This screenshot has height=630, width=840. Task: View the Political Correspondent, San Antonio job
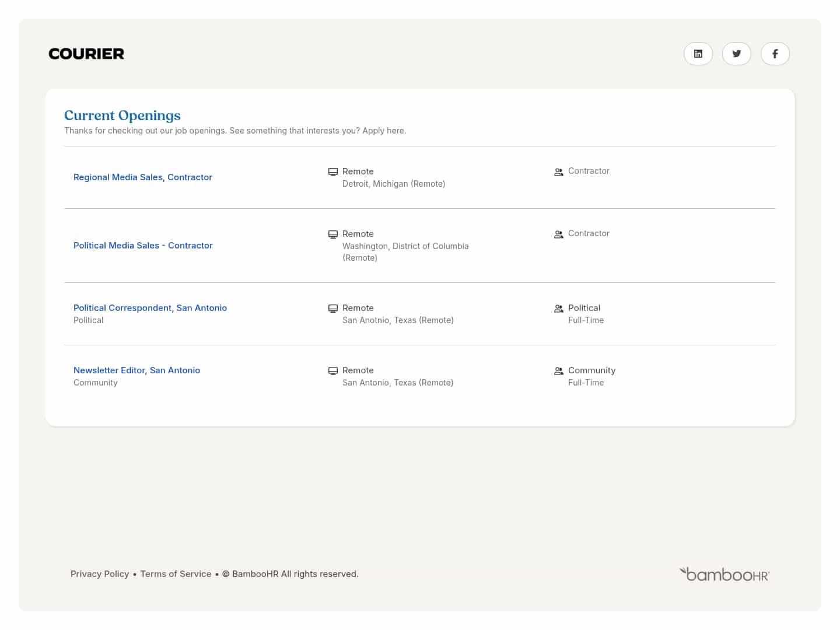coord(150,307)
